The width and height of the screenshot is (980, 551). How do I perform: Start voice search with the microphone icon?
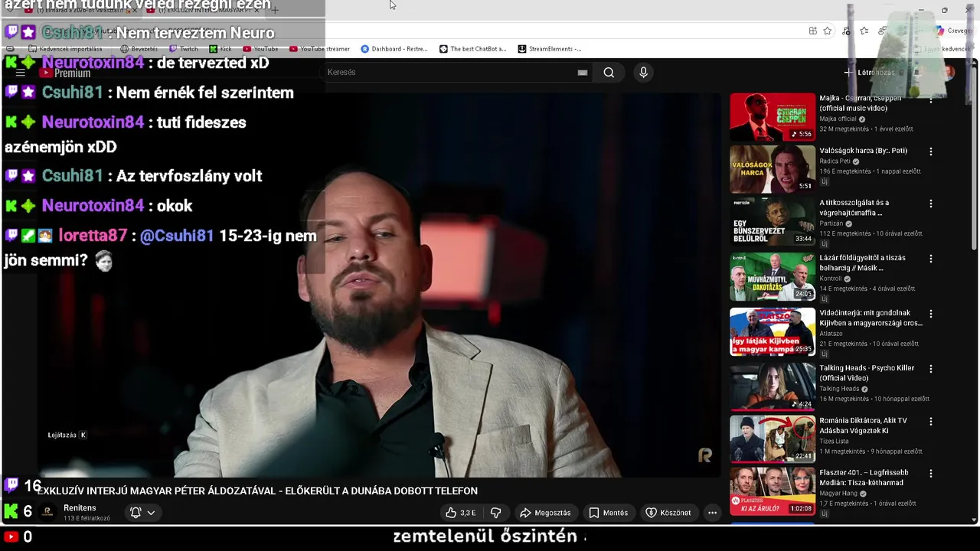pyautogui.click(x=643, y=72)
